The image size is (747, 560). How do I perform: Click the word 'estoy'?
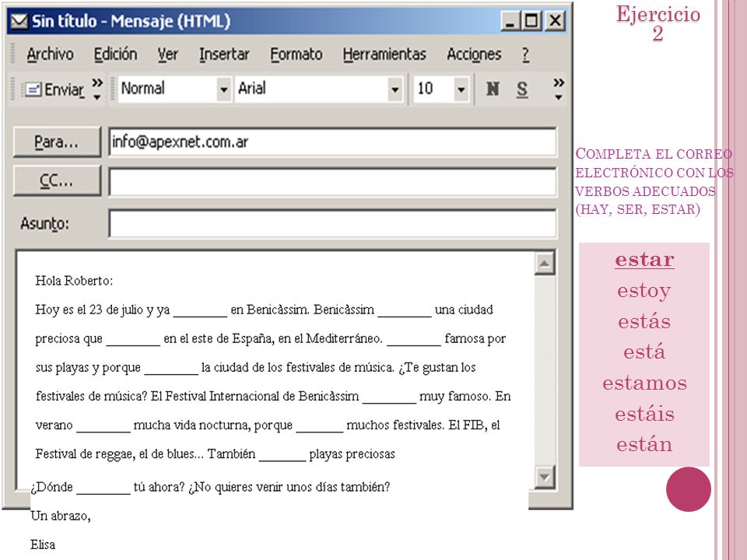[x=644, y=292]
